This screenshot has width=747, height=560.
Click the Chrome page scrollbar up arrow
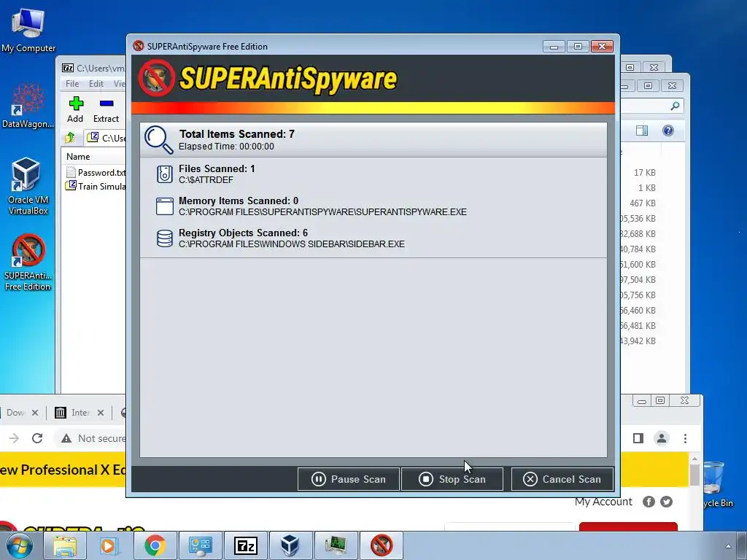pos(694,459)
